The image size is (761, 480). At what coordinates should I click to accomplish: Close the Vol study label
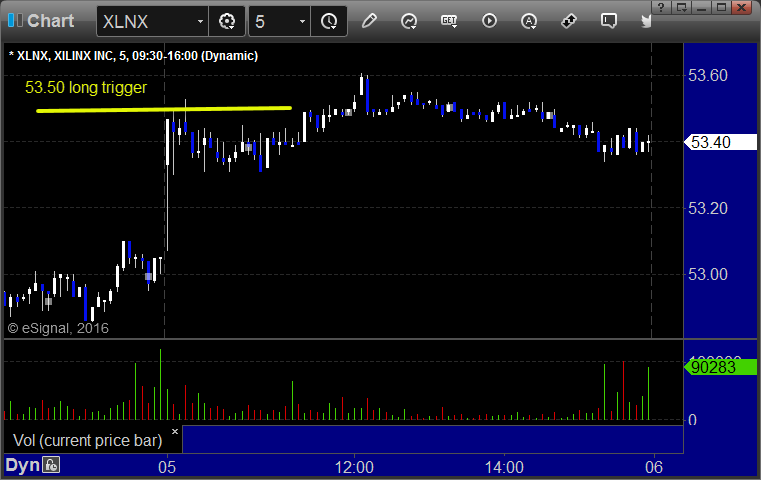click(x=175, y=431)
